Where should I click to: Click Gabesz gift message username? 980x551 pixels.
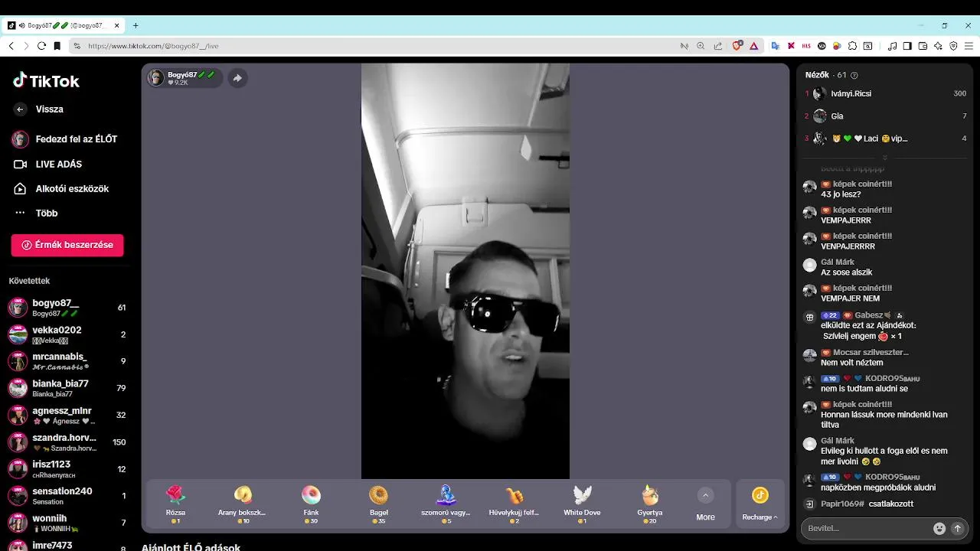869,315
